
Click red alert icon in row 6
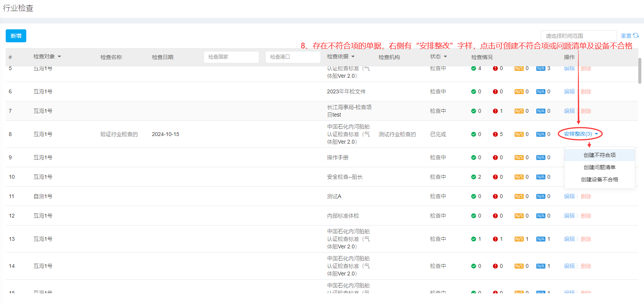495,91
